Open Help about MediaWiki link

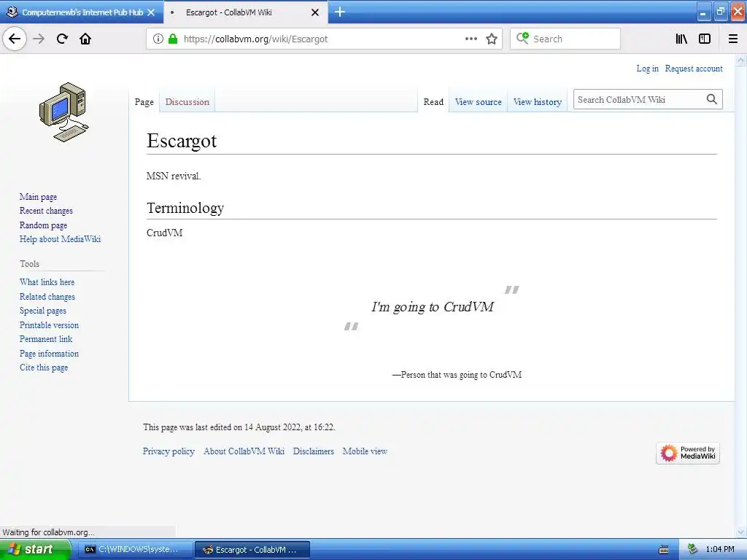tap(60, 239)
